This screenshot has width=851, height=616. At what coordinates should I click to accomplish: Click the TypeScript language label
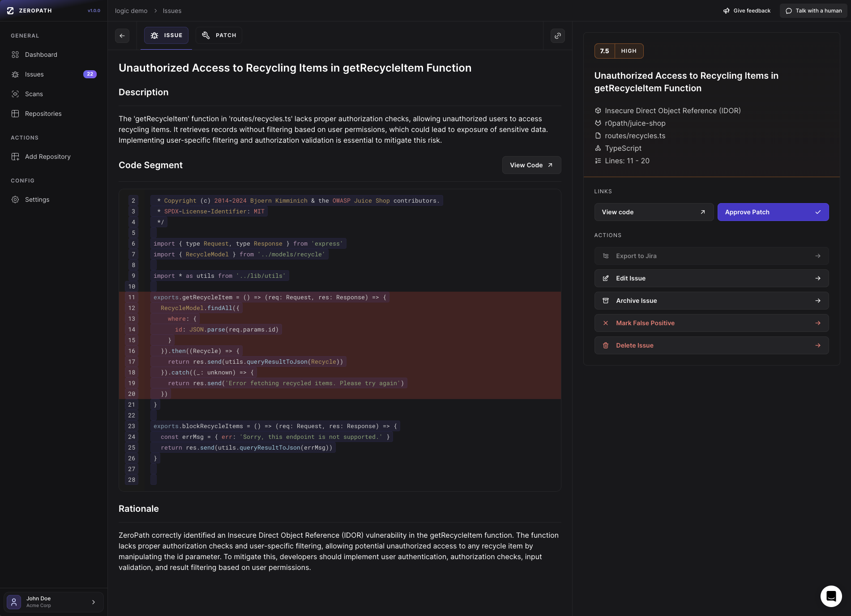click(624, 148)
